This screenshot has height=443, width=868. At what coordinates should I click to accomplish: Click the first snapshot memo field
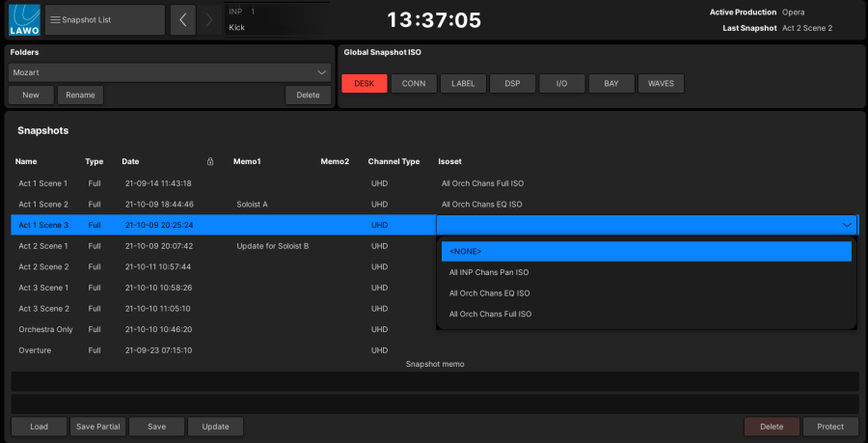[434, 381]
